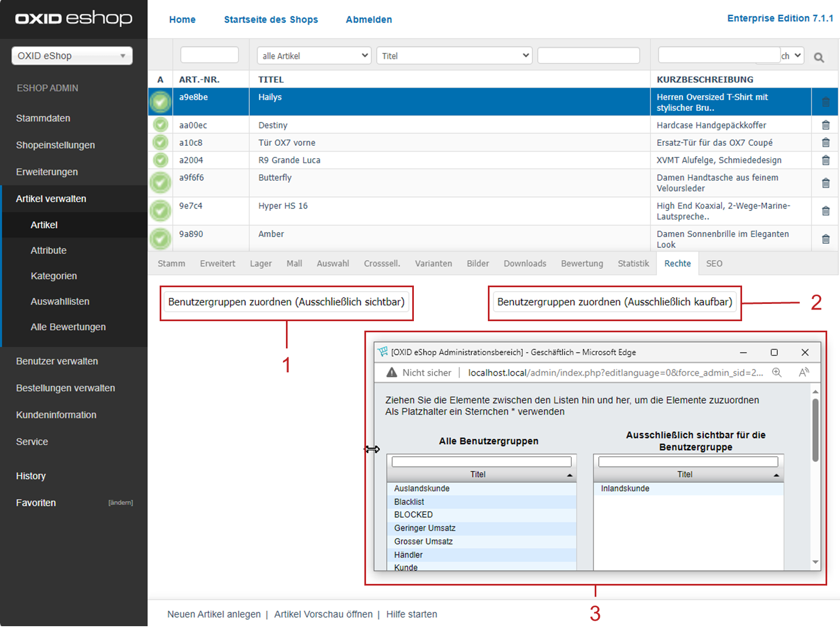Click active status icon of Destiny
The width and height of the screenshot is (840, 639).
[160, 125]
